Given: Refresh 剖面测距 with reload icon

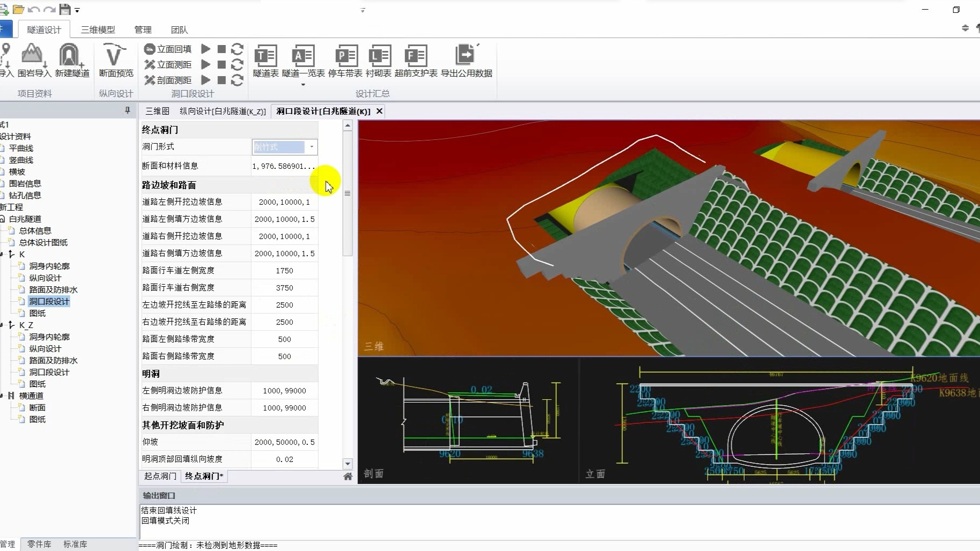Looking at the screenshot, I should pos(237,80).
